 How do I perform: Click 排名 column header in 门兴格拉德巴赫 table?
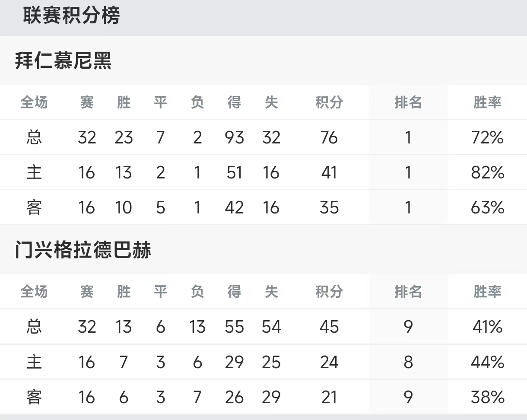coord(408,292)
